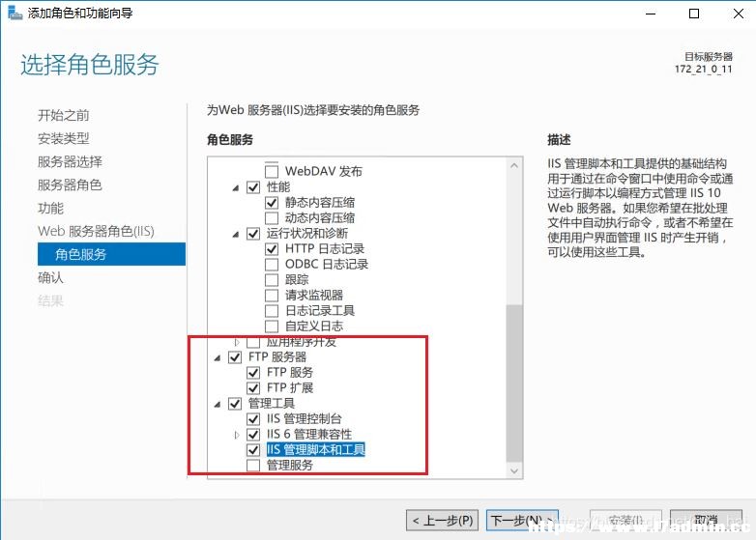Check the WebDAV 发布 checkbox
The image size is (756, 540).
click(x=272, y=171)
